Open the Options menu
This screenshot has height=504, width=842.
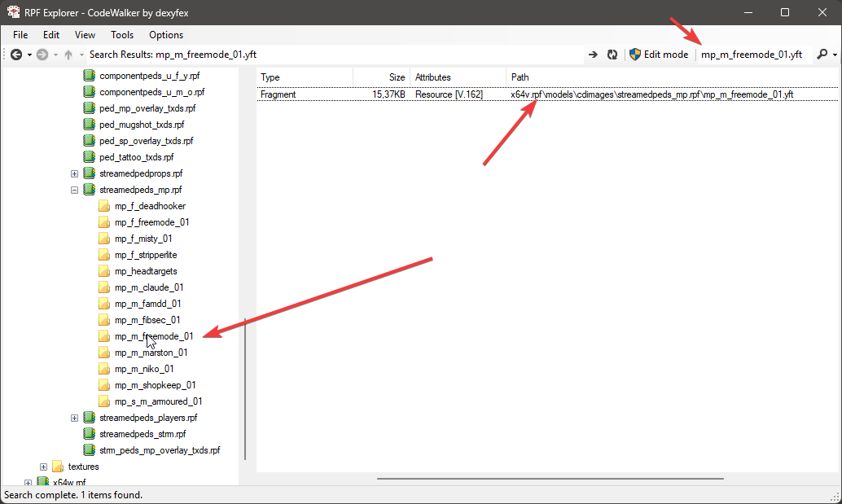tap(166, 35)
